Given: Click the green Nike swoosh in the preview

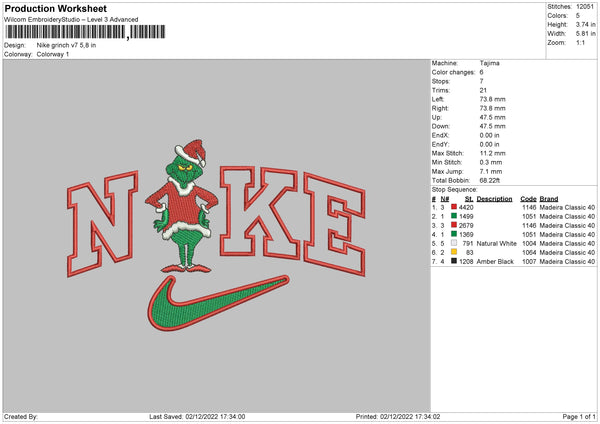Looking at the screenshot, I should tap(218, 303).
